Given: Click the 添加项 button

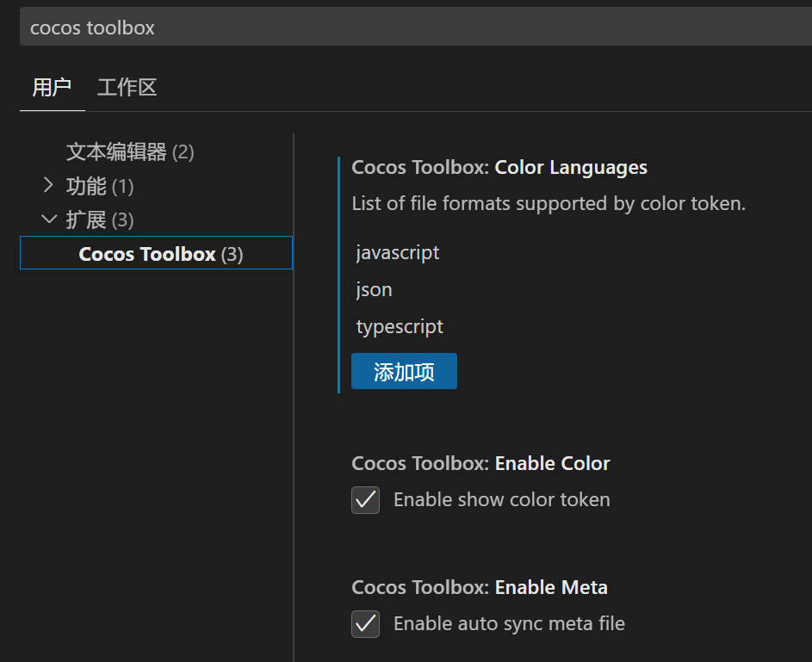Looking at the screenshot, I should tap(404, 371).
